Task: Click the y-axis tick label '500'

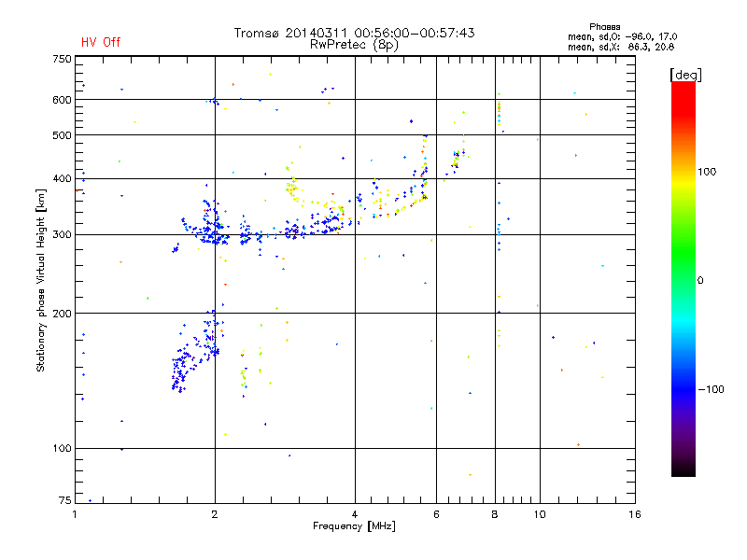Action: 62,135
